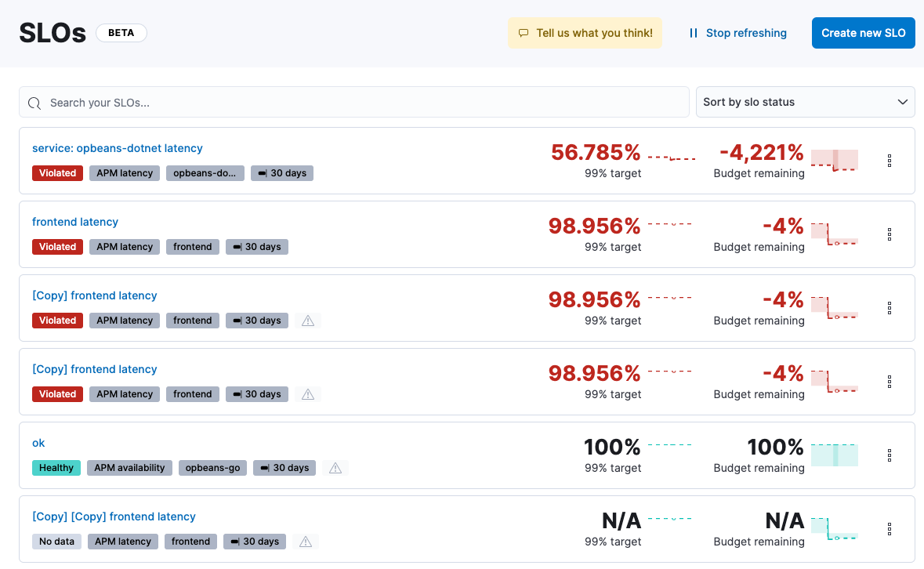Click the APM availability tag badge

click(129, 468)
